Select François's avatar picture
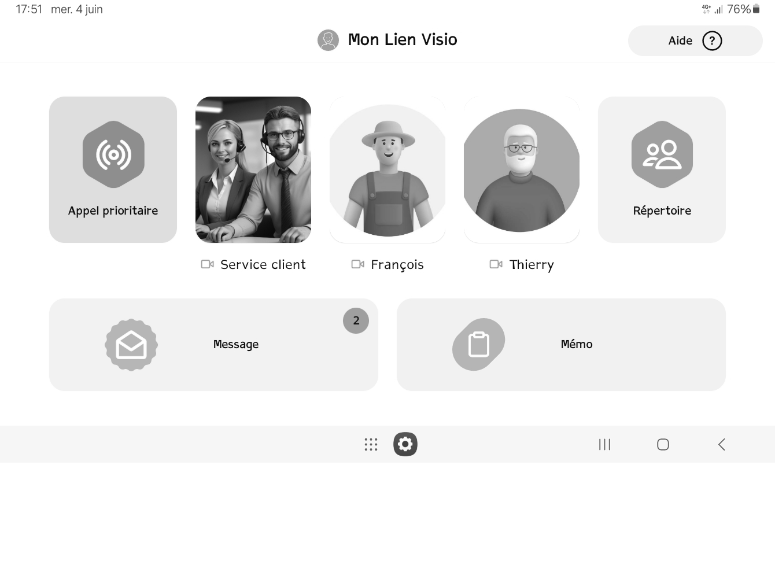The width and height of the screenshot is (775, 580). 388,170
